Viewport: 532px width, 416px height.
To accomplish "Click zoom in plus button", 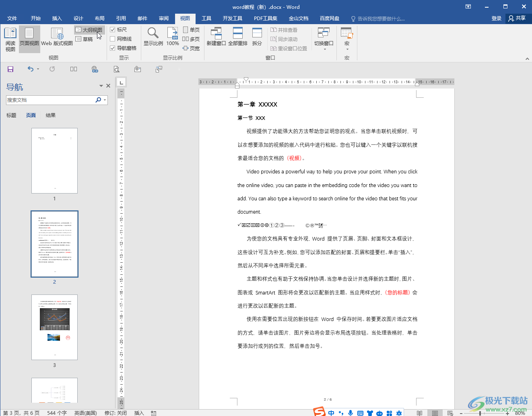I will (x=507, y=413).
